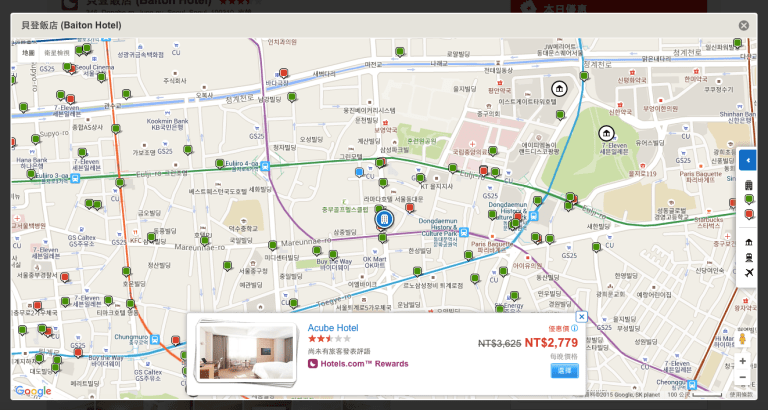768x410 pixels.
Task: Click the 每晚價格 per-night label
Action: [564, 356]
